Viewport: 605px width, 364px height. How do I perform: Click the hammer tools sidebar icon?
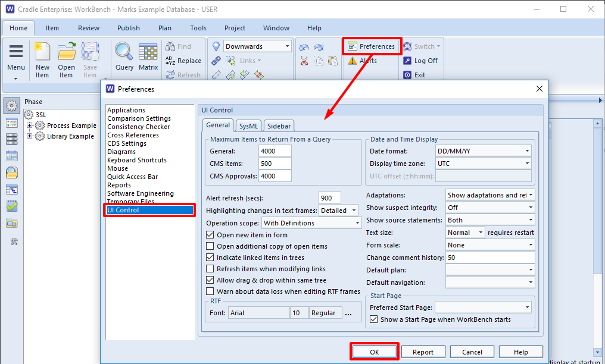pos(14,242)
